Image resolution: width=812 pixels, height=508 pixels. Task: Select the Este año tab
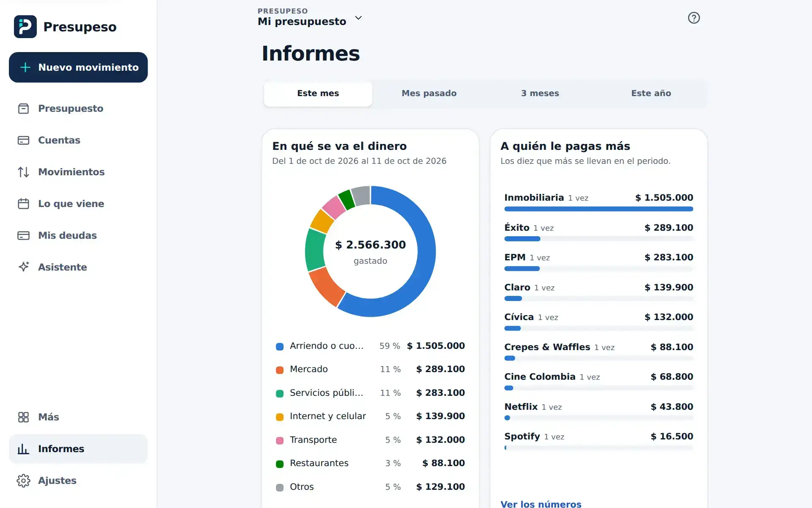pos(651,94)
